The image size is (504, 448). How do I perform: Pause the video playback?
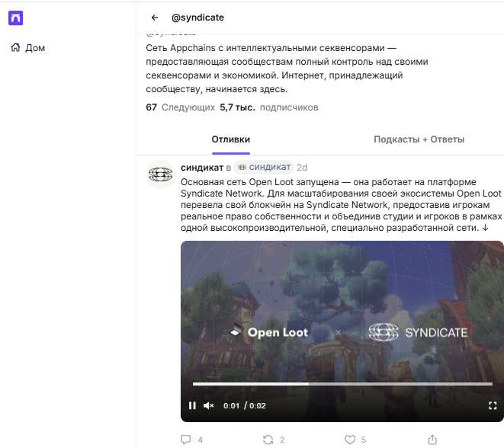click(x=192, y=405)
